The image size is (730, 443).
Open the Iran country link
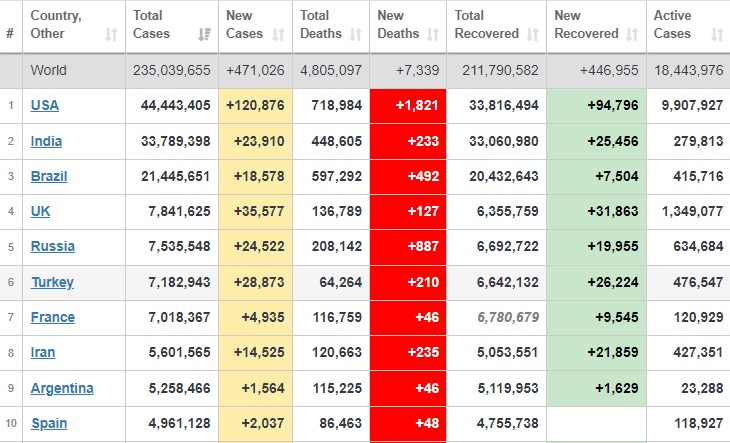(43, 352)
